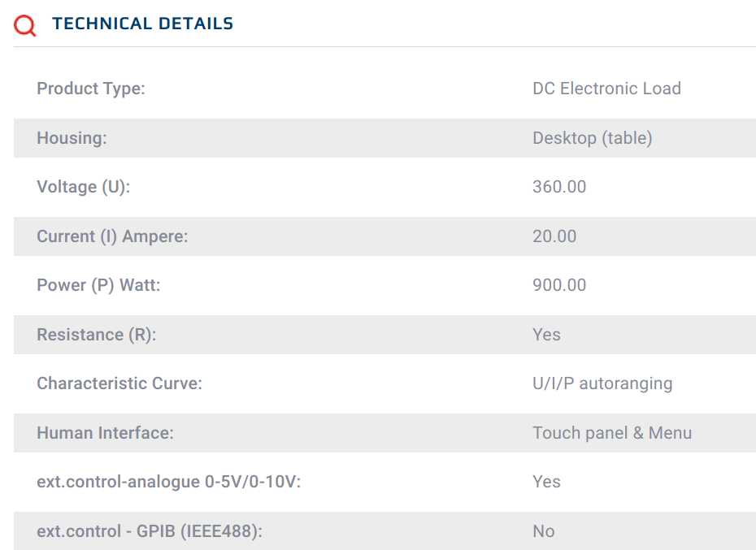Click the Yes value for Resistance
This screenshot has height=550, width=756.
coord(546,335)
